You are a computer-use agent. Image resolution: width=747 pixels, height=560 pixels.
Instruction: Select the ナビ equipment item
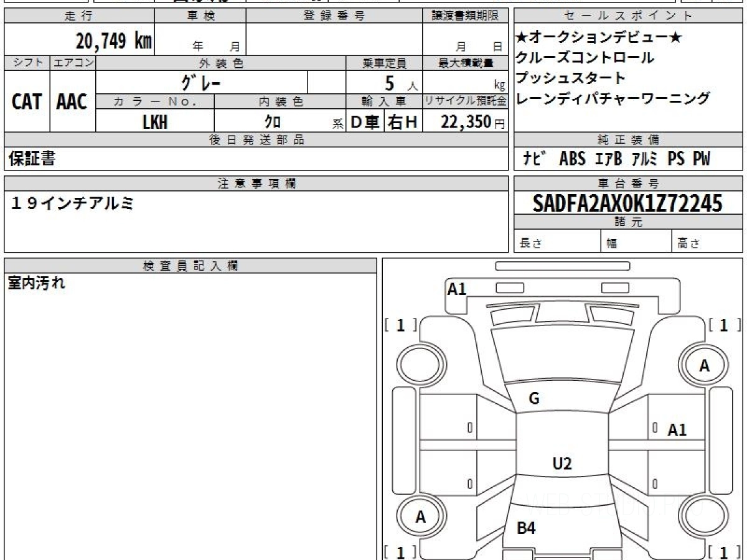point(534,159)
